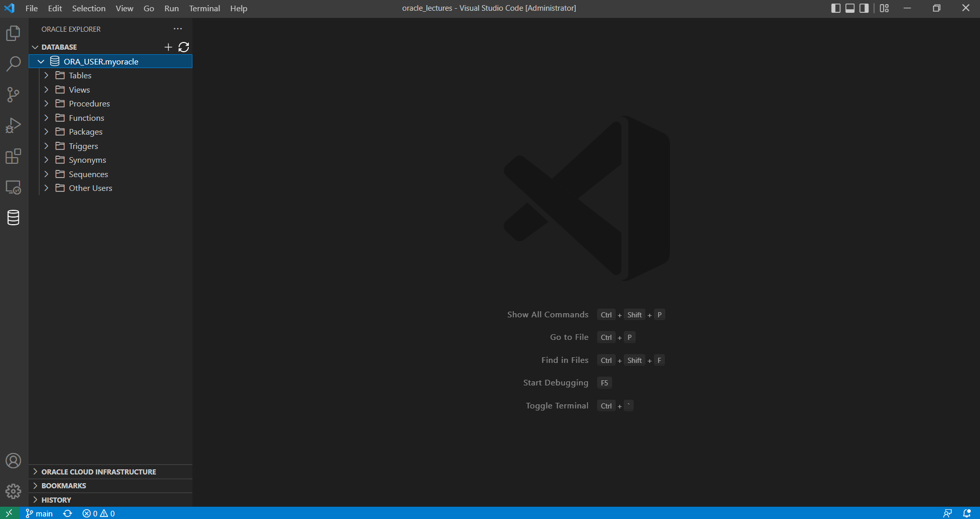This screenshot has height=519, width=980.
Task: Expand the Tables folder
Action: click(46, 75)
